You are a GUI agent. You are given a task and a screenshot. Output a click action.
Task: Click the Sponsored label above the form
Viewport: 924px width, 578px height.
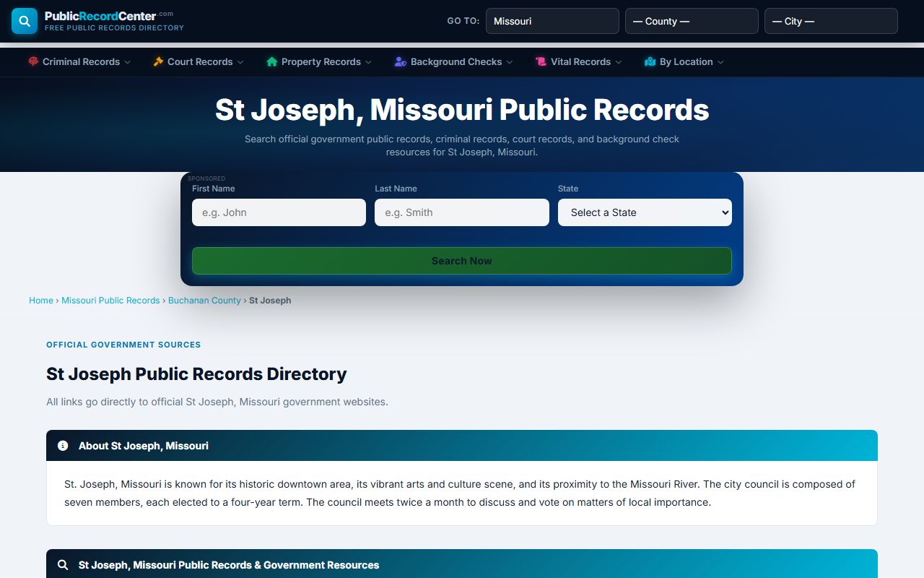[206, 178]
